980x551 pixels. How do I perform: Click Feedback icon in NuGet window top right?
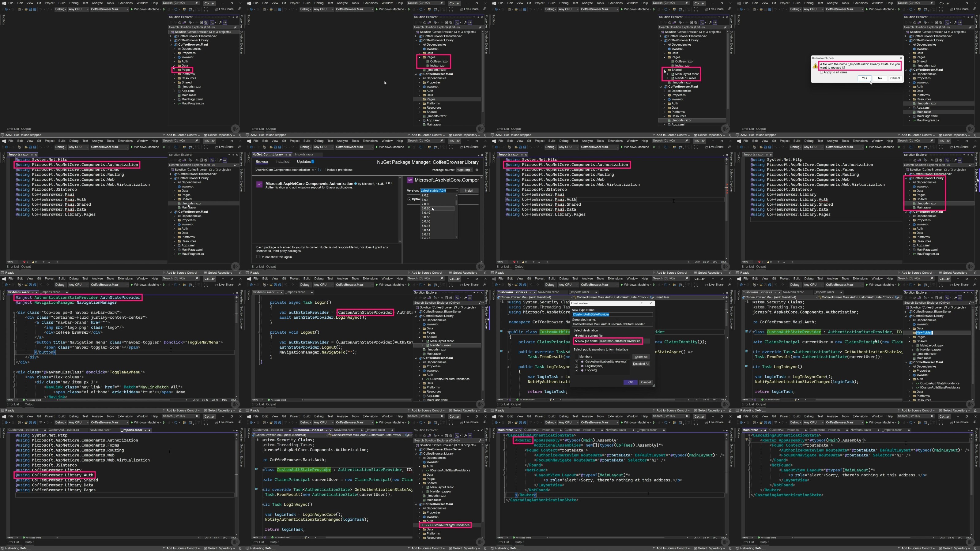point(485,147)
